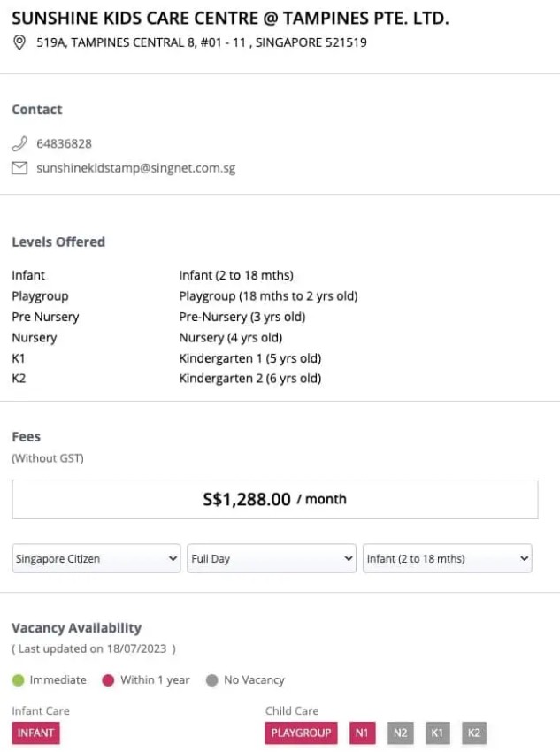
Task: Click Infant (2 to 18 mths) description text
Action: tap(236, 275)
